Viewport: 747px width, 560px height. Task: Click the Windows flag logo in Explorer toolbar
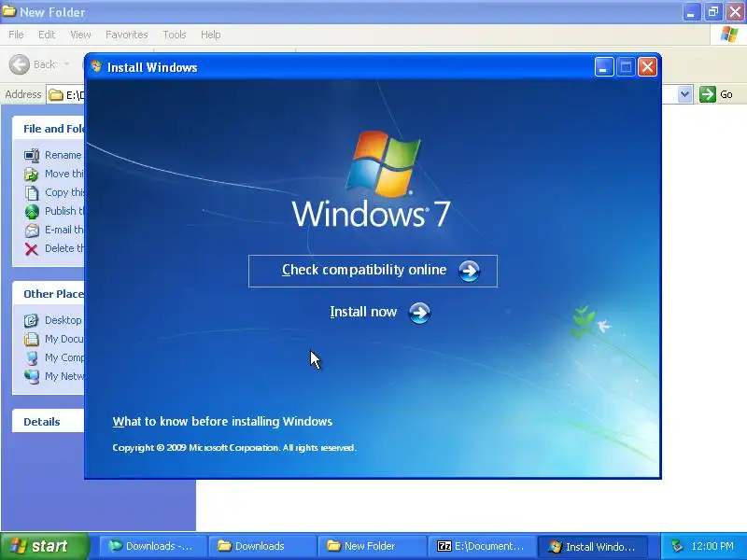coord(729,35)
